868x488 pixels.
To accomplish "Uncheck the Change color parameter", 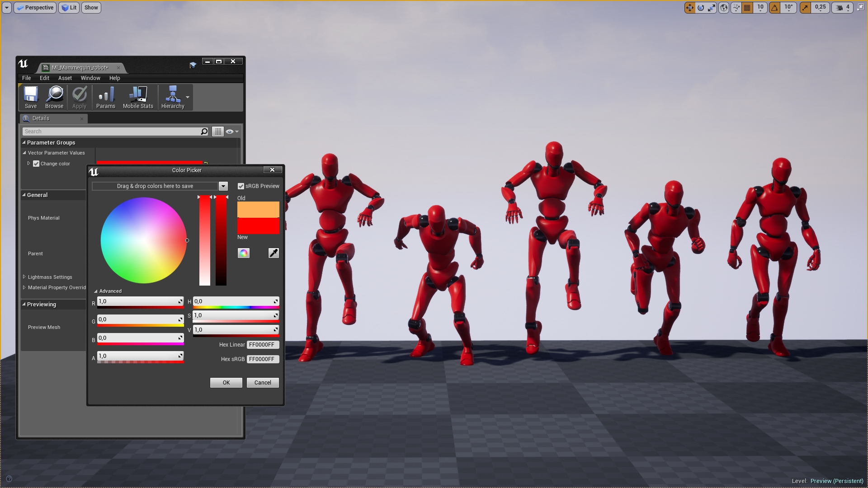I will (36, 164).
